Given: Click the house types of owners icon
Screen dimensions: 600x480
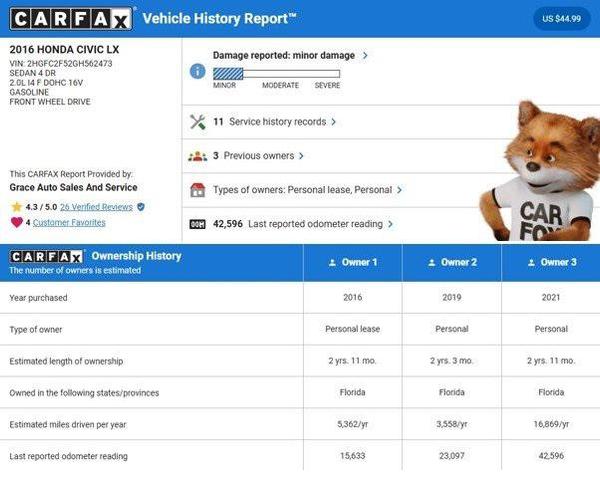Looking at the screenshot, I should click(x=197, y=190).
